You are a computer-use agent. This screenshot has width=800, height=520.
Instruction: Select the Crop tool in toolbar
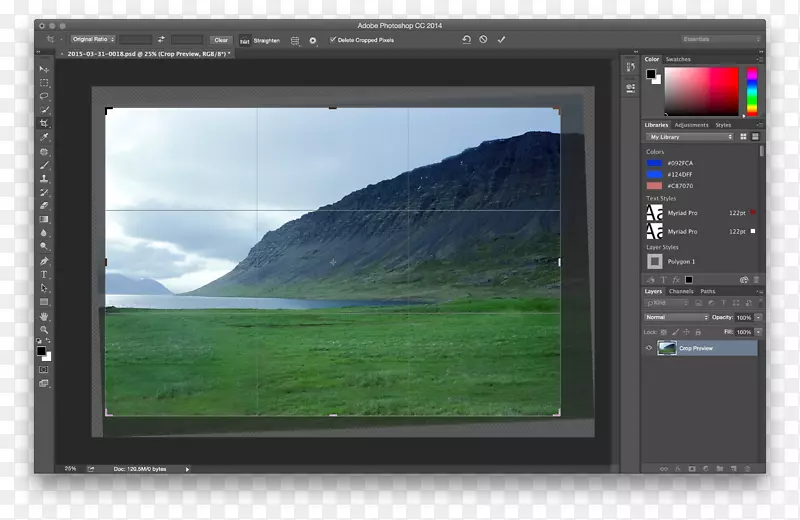[x=44, y=124]
